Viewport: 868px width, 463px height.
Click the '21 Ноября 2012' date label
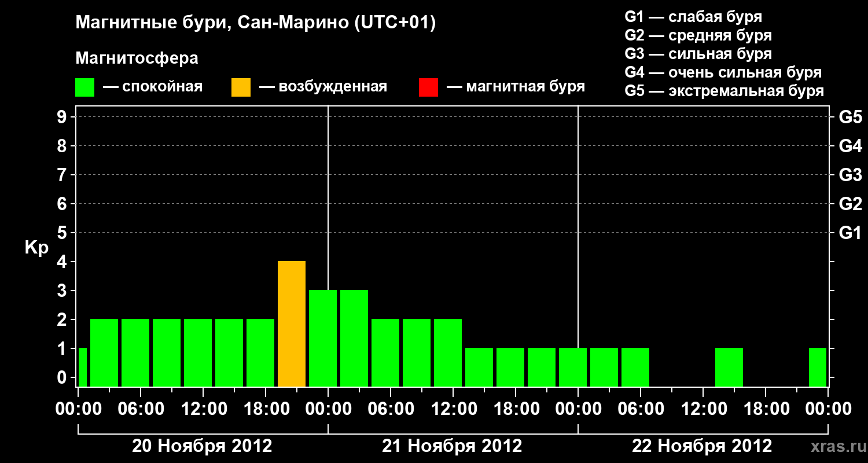452,446
